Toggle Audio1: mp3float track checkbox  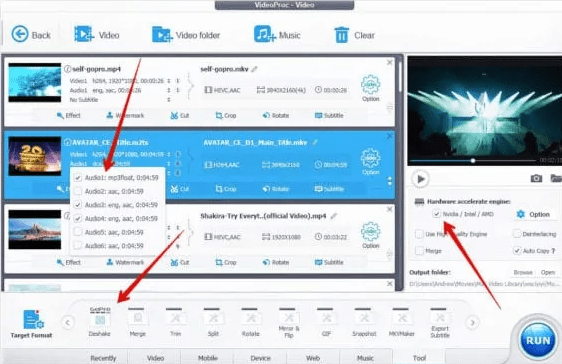point(78,178)
